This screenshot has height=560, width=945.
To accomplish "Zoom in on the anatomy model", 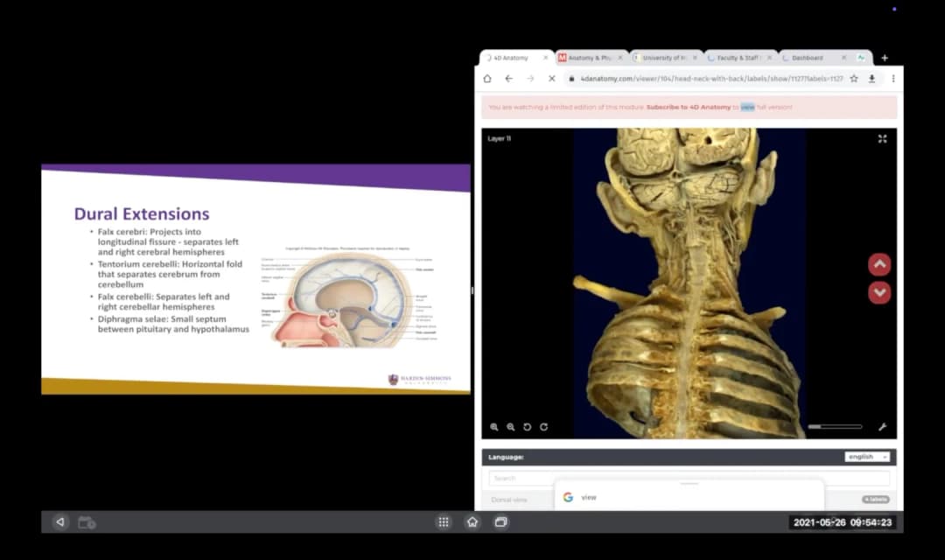I will point(494,427).
